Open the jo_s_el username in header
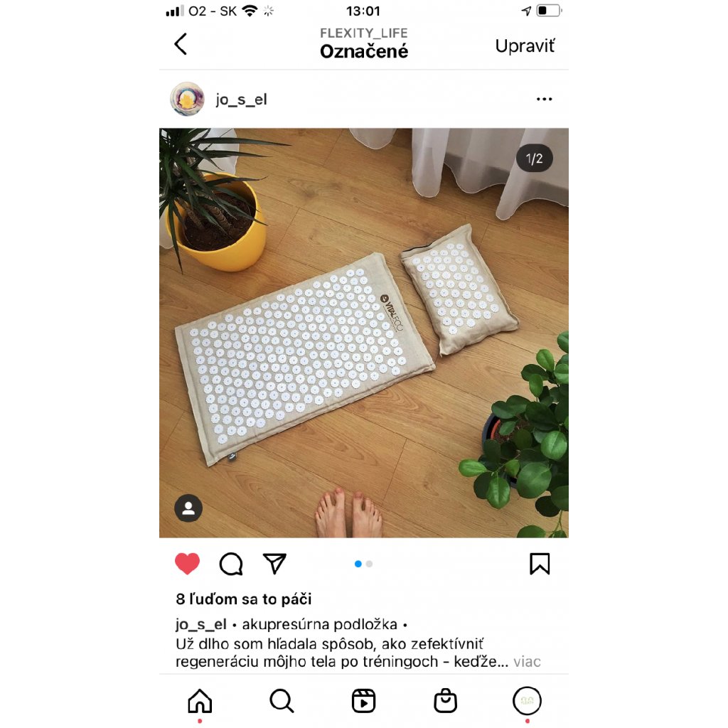Screen dimensions: 728x728 (x=241, y=100)
